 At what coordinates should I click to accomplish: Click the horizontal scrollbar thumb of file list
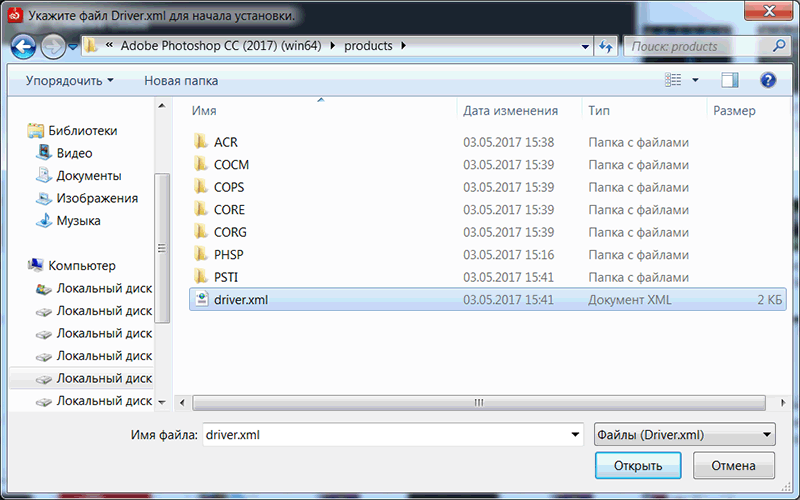[479, 403]
